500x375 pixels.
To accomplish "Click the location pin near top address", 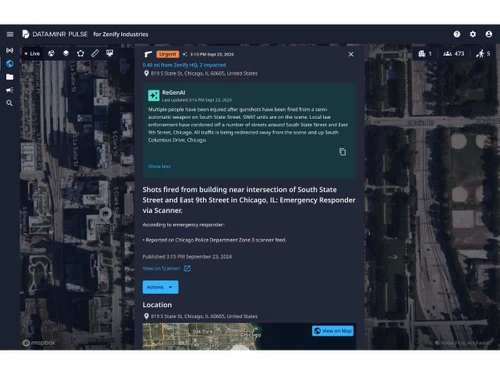I will pyautogui.click(x=146, y=73).
